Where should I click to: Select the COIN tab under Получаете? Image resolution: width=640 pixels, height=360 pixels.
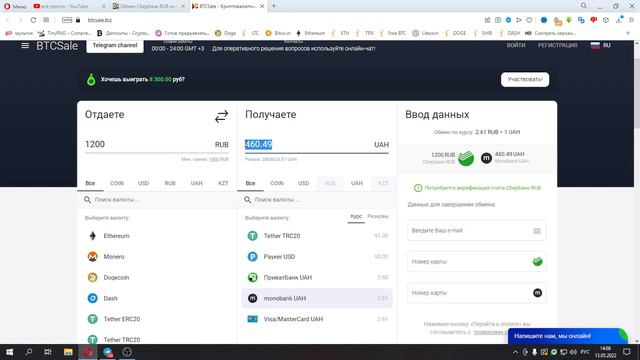[x=277, y=183]
